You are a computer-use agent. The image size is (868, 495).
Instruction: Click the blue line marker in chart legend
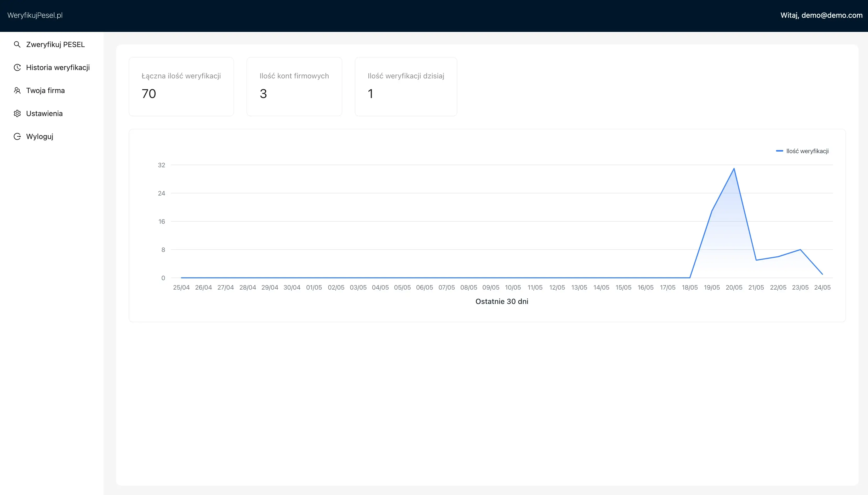(780, 151)
